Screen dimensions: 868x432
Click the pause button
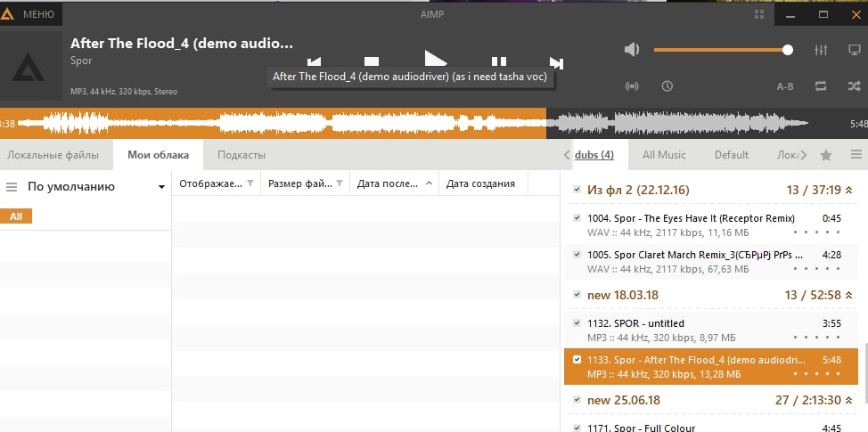pyautogui.click(x=499, y=62)
